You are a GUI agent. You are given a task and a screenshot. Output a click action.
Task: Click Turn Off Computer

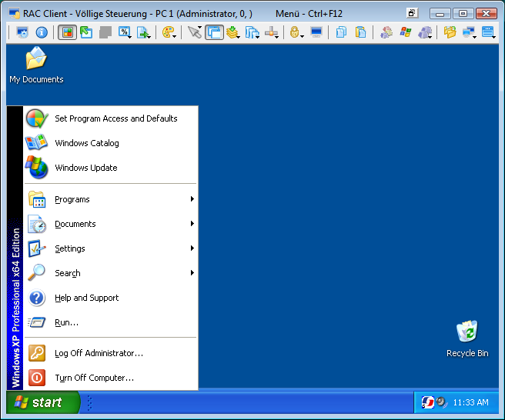tap(94, 378)
